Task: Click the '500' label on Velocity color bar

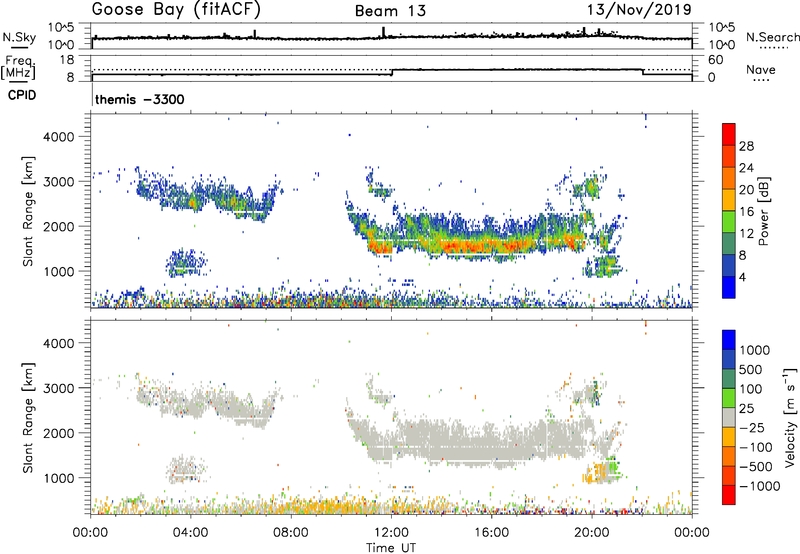Action: [x=749, y=370]
